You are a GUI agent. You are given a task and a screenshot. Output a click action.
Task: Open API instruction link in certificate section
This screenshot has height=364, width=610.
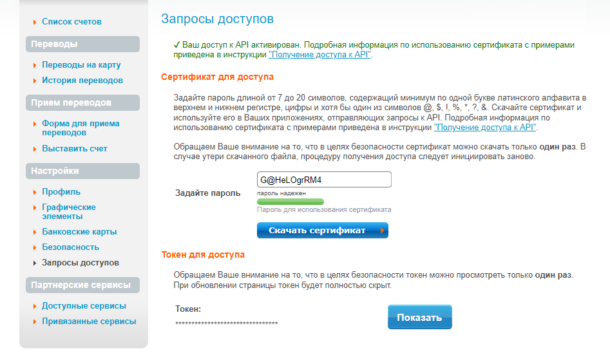[485, 128]
